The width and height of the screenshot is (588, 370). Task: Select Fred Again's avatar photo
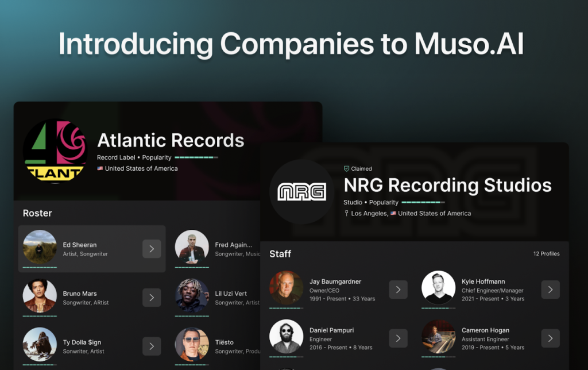tap(192, 247)
